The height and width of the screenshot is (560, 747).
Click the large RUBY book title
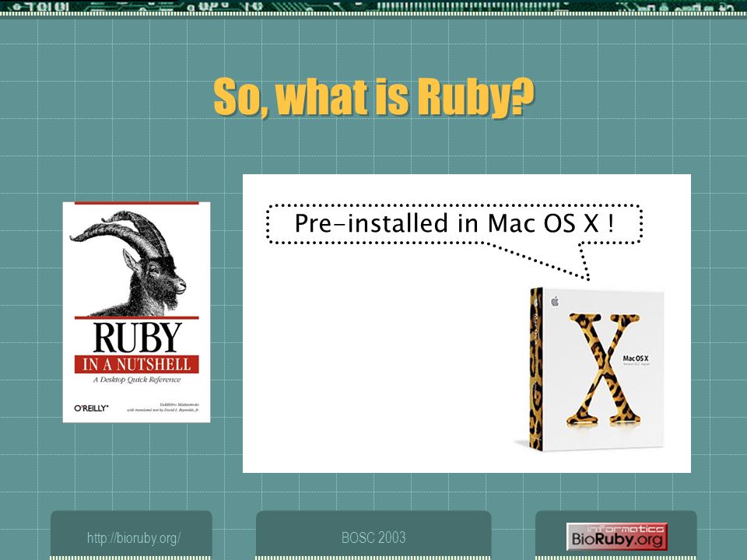pos(137,337)
